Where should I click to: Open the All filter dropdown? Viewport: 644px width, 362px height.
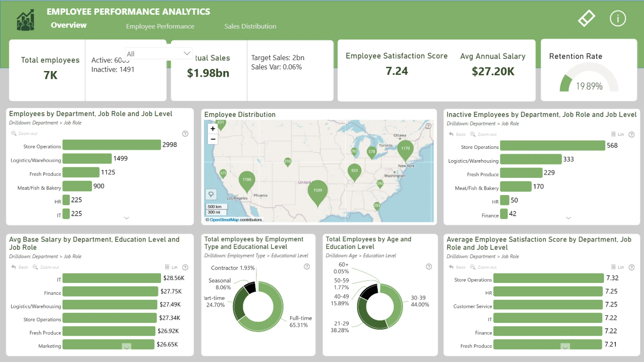pos(158,54)
